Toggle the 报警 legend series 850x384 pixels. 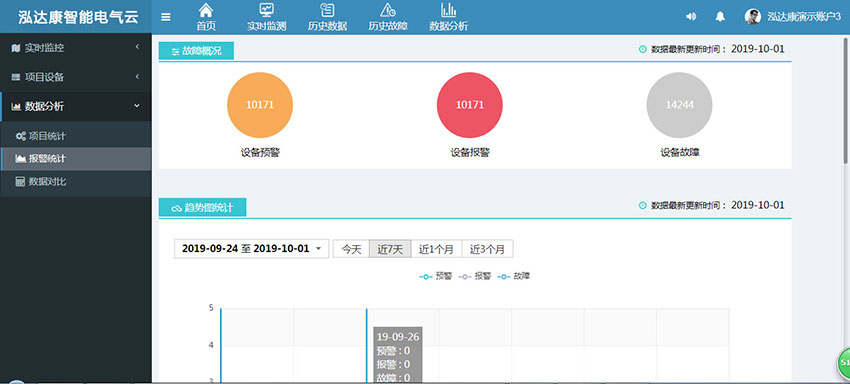pyautogui.click(x=475, y=276)
